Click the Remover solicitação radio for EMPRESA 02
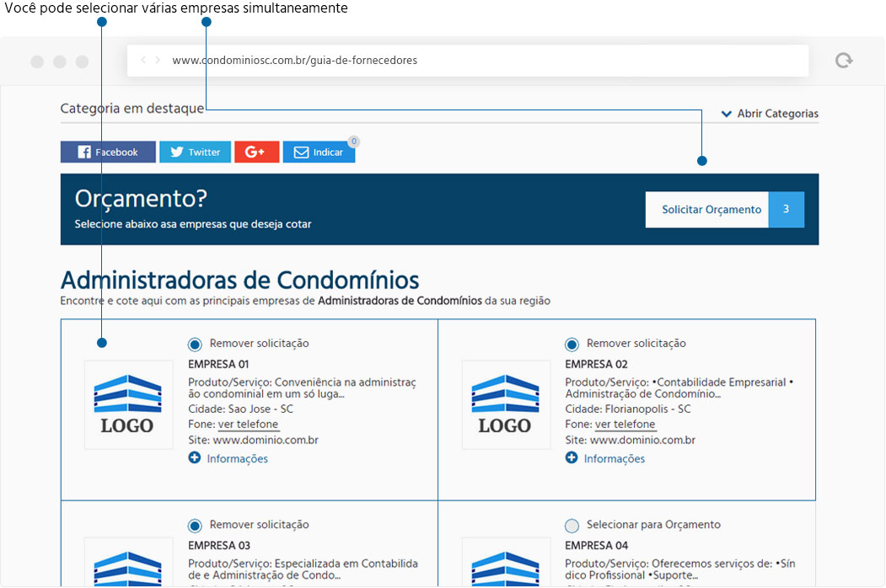 [572, 344]
